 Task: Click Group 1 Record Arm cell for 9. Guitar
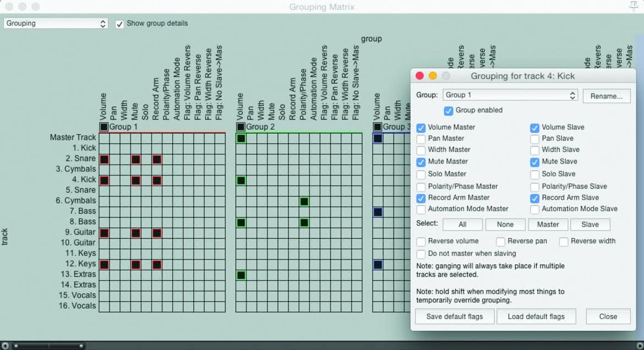click(157, 233)
